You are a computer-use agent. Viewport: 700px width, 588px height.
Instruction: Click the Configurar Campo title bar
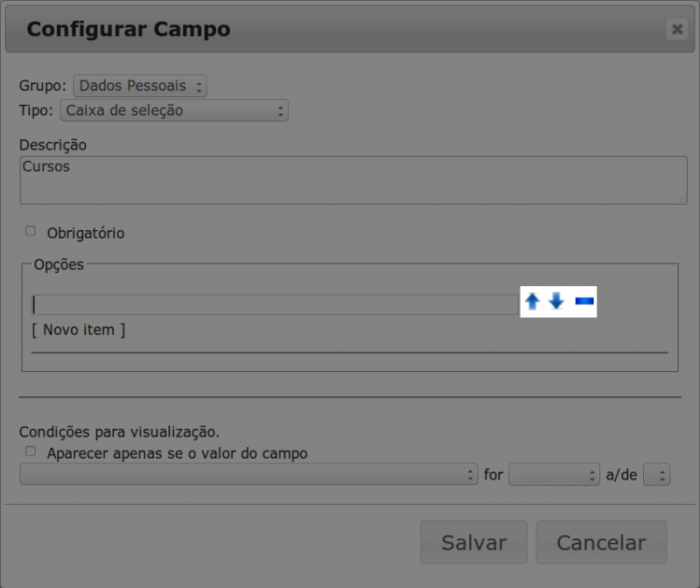point(128,29)
